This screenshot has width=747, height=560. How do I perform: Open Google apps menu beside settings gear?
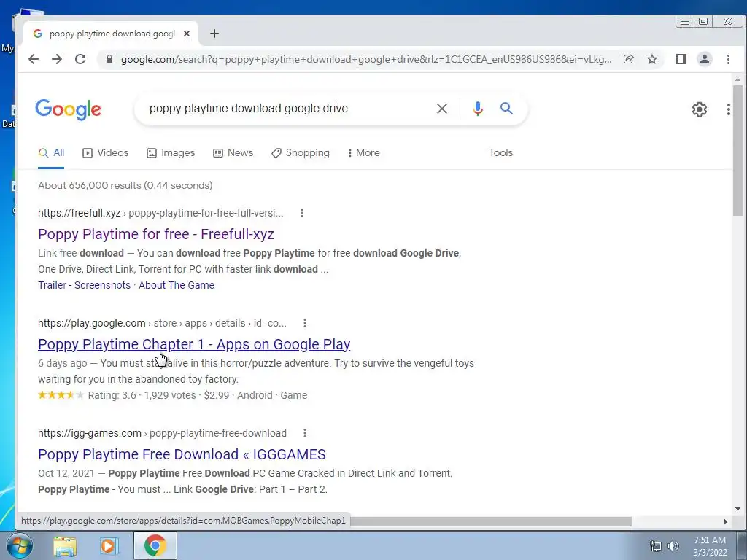pos(729,109)
